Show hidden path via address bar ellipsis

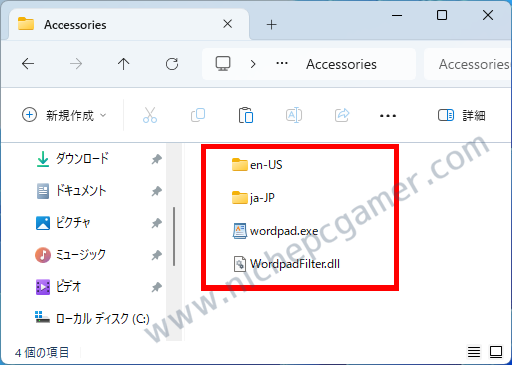click(282, 63)
